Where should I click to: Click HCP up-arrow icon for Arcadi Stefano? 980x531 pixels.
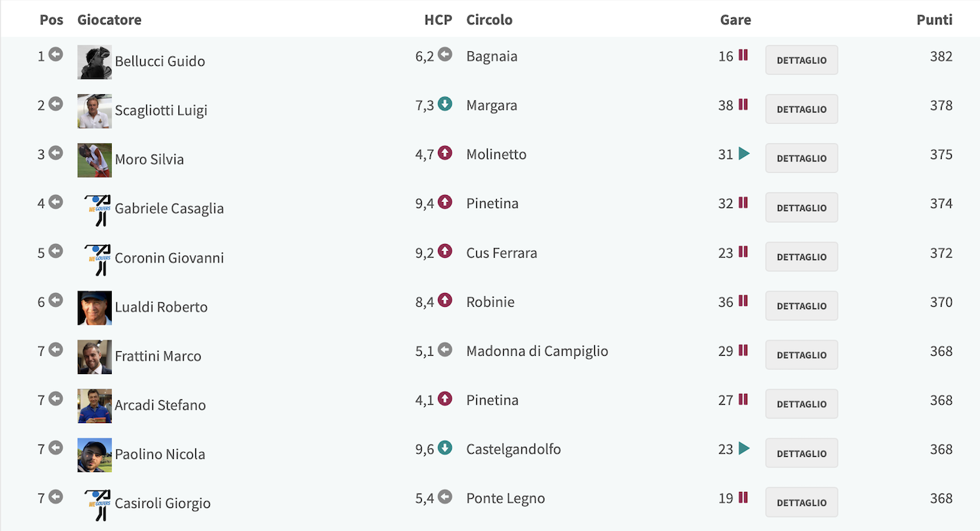(445, 399)
